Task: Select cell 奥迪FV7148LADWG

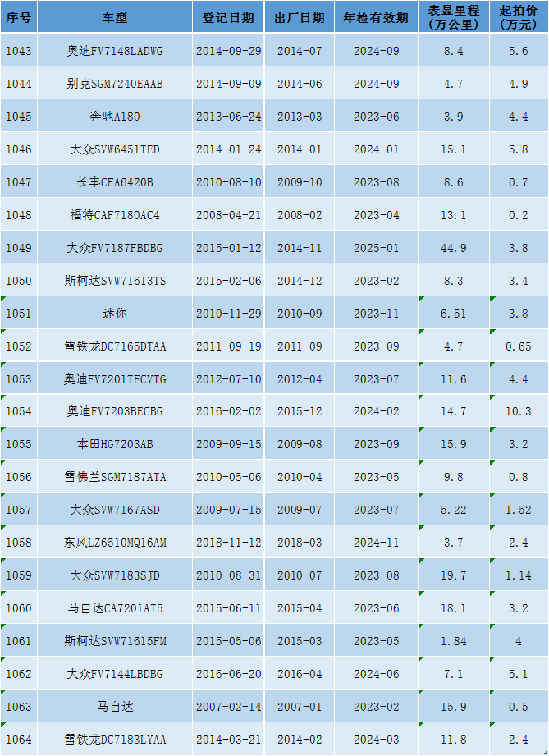Action: tap(115, 51)
